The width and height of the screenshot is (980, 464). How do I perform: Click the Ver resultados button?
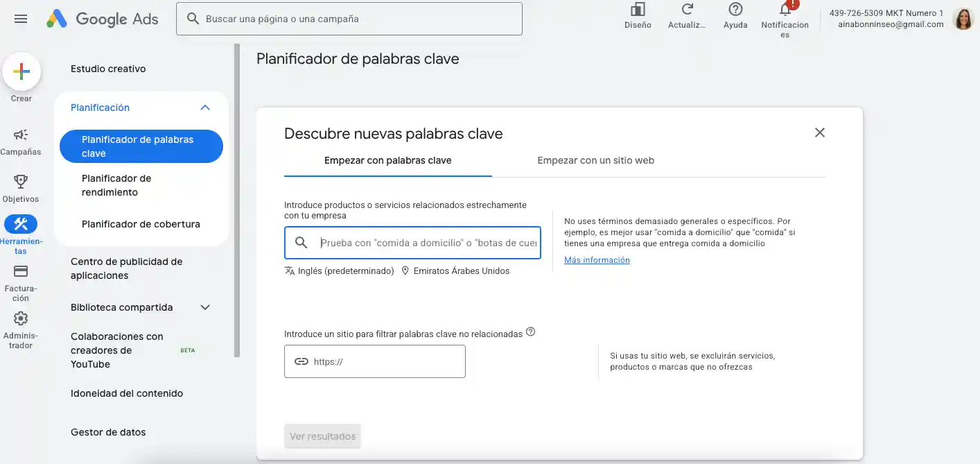pos(322,436)
